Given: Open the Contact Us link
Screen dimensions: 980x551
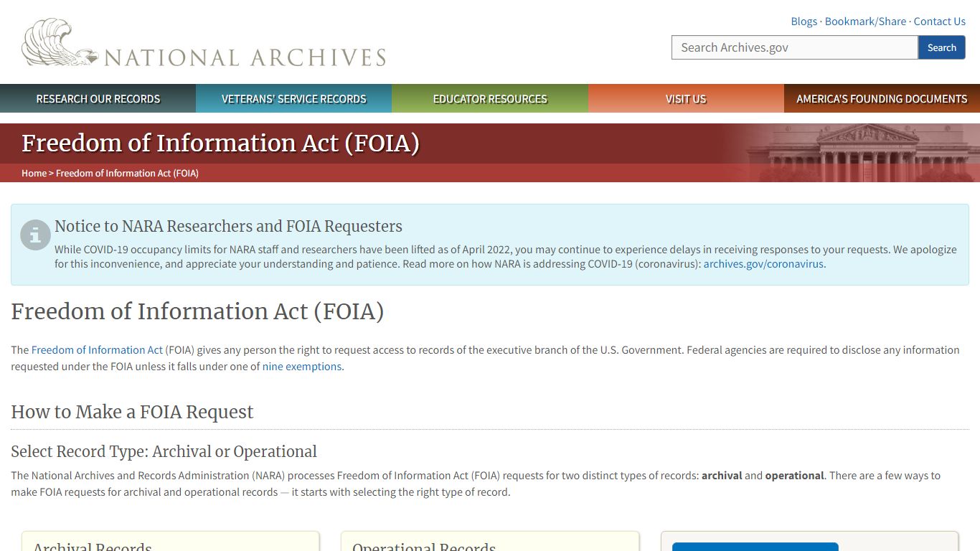Looking at the screenshot, I should point(939,22).
